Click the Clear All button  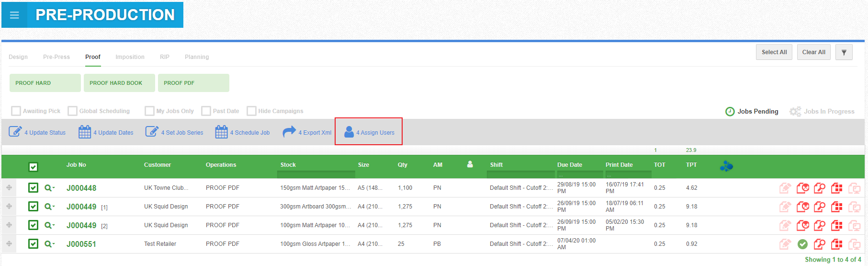pyautogui.click(x=814, y=52)
